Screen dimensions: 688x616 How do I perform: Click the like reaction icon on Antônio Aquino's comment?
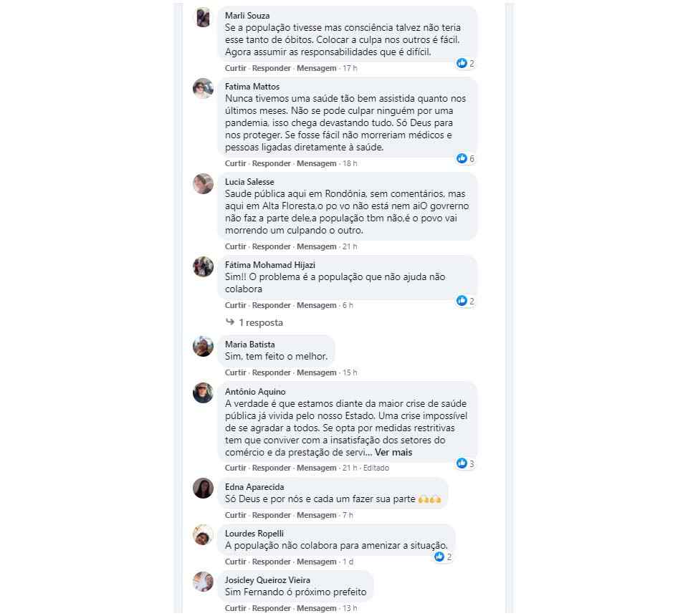(x=462, y=463)
